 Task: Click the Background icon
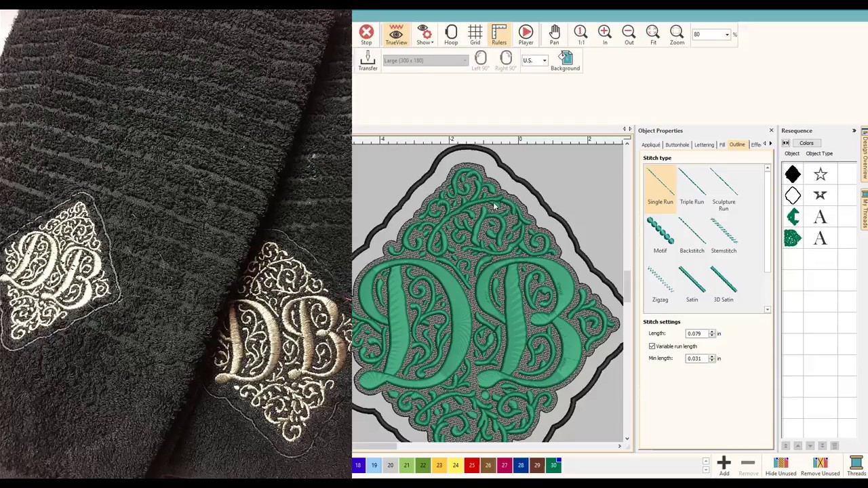click(x=565, y=60)
